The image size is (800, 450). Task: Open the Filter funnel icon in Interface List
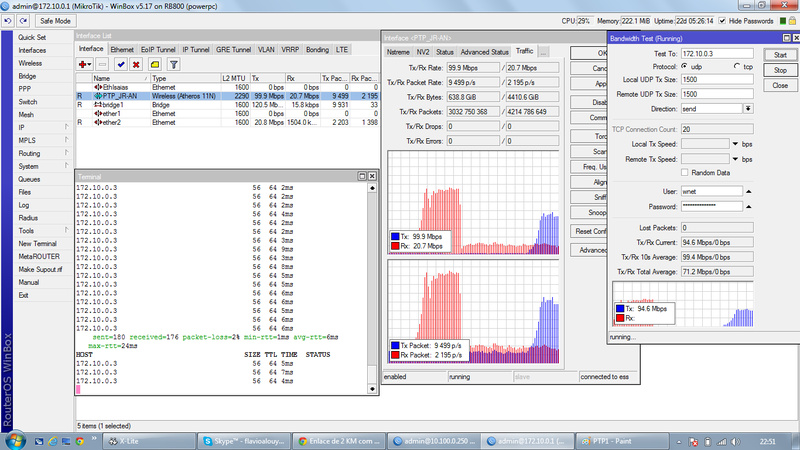173,63
